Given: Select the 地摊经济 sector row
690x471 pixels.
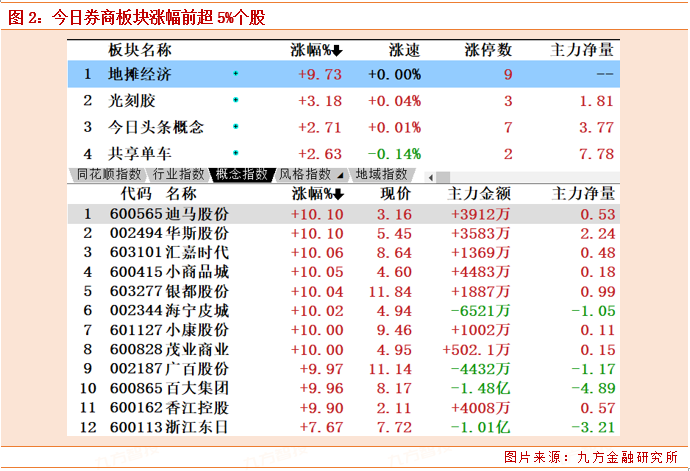Looking at the screenshot, I should [x=343, y=74].
